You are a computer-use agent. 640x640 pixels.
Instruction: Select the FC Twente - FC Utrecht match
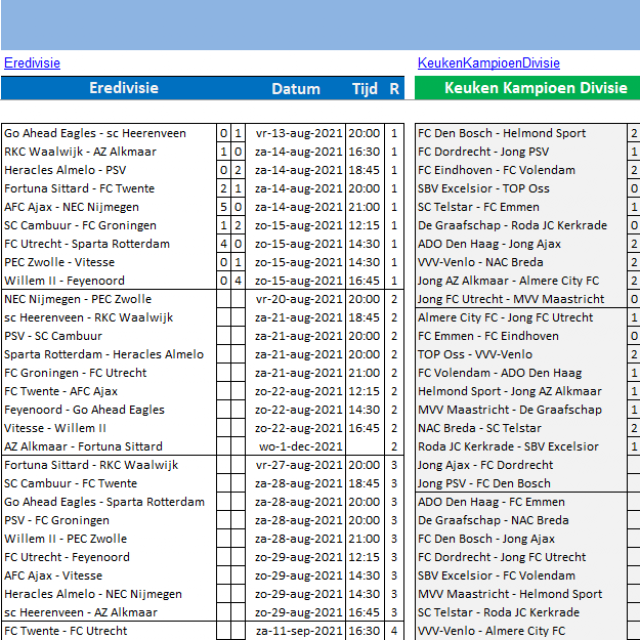(66, 631)
